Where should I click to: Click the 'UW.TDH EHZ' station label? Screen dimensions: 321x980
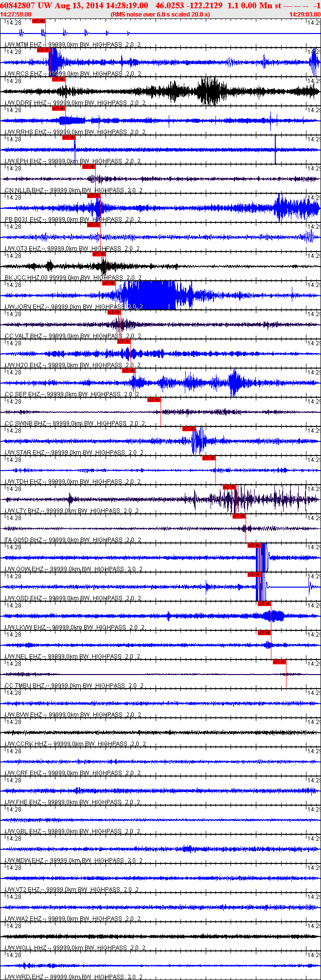tap(23, 481)
